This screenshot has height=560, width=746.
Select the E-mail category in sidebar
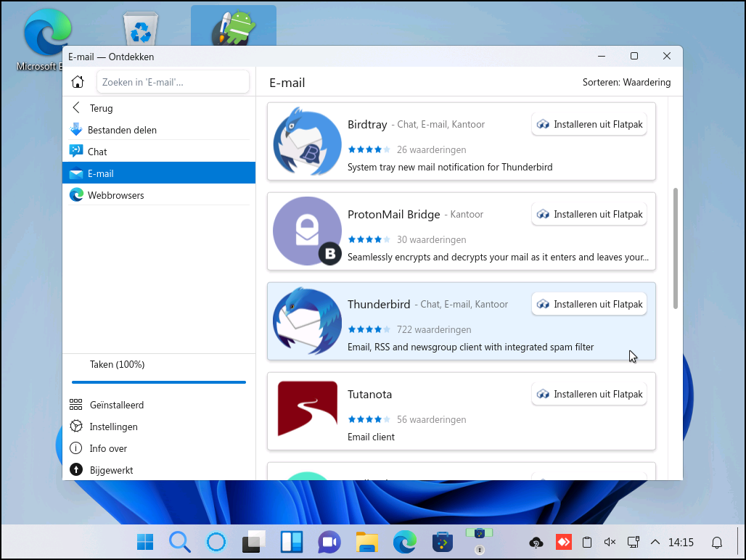click(x=159, y=173)
